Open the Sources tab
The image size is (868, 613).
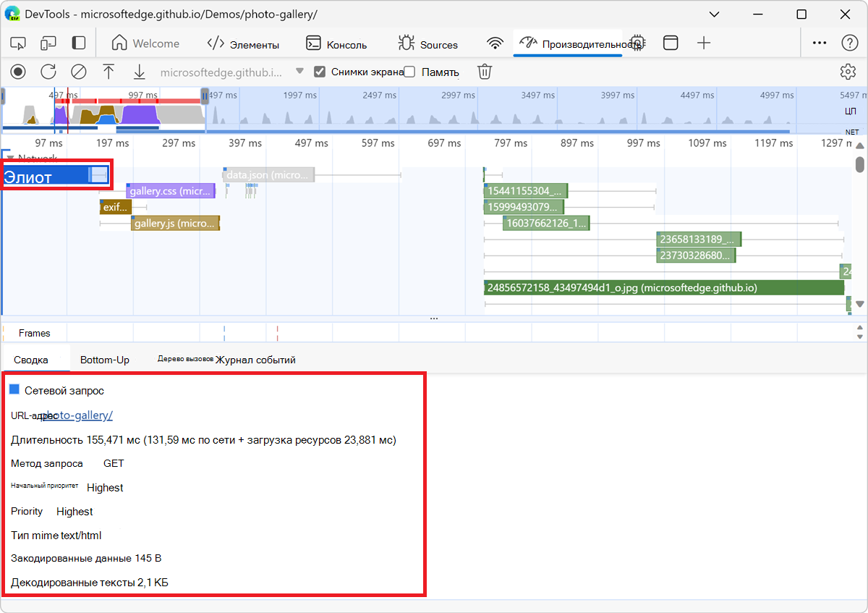pyautogui.click(x=428, y=43)
